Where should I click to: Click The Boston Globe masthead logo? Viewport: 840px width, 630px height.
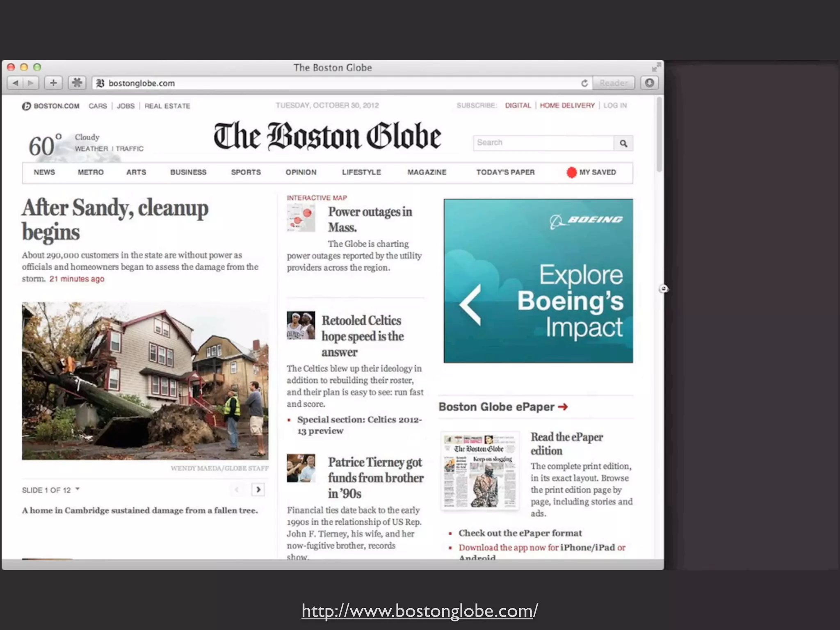(327, 136)
